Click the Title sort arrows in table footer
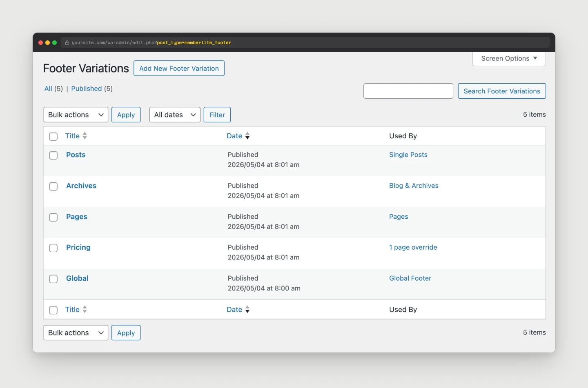This screenshot has width=588, height=388. (x=85, y=310)
